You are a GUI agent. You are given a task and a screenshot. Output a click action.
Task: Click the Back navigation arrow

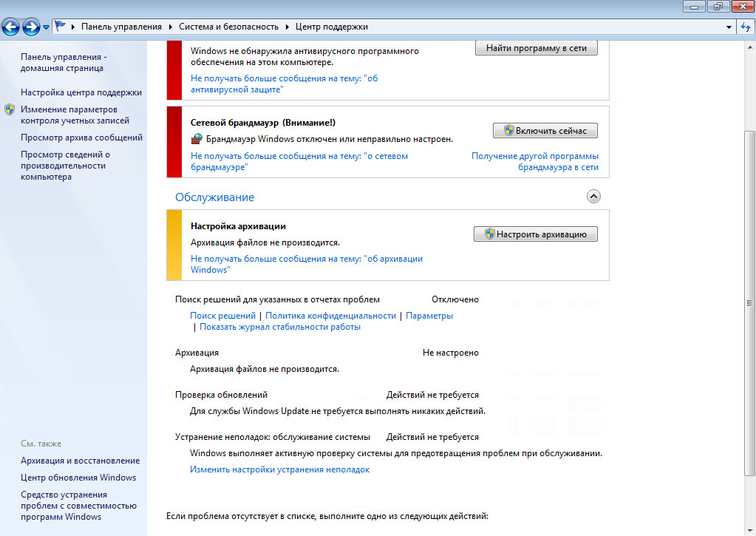pos(10,27)
